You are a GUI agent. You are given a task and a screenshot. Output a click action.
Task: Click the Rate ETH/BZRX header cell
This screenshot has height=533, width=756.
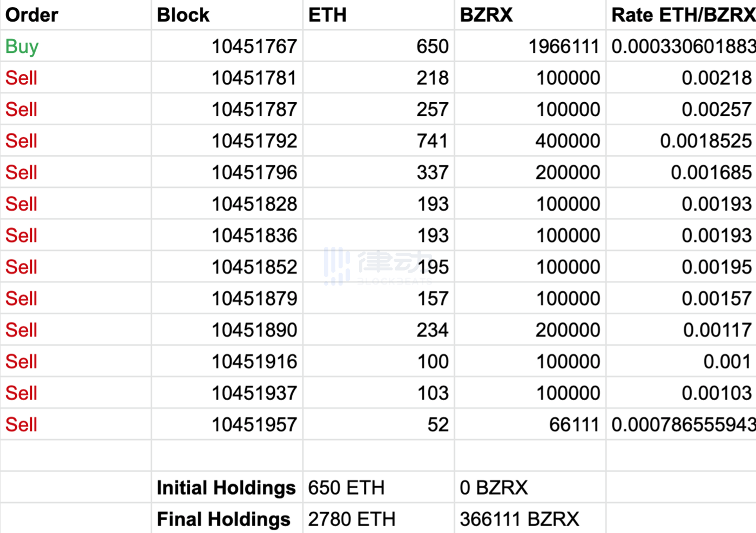coord(683,15)
